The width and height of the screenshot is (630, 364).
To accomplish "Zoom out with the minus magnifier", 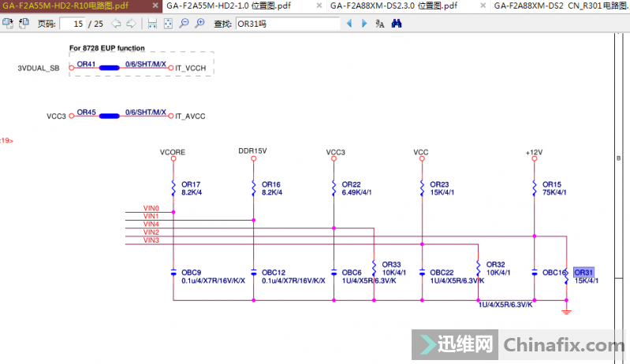I will tap(184, 24).
